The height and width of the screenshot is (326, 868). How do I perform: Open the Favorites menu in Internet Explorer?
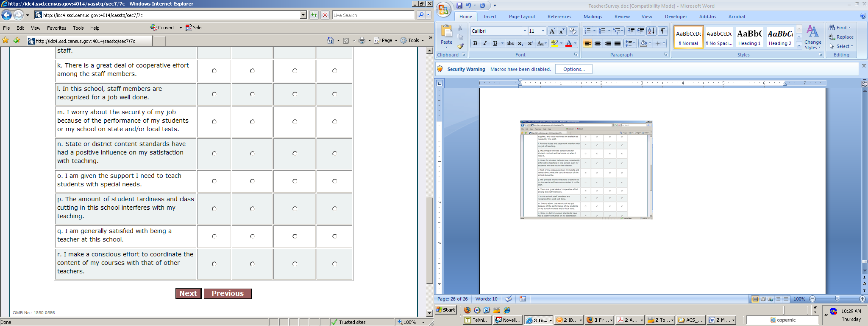(57, 28)
